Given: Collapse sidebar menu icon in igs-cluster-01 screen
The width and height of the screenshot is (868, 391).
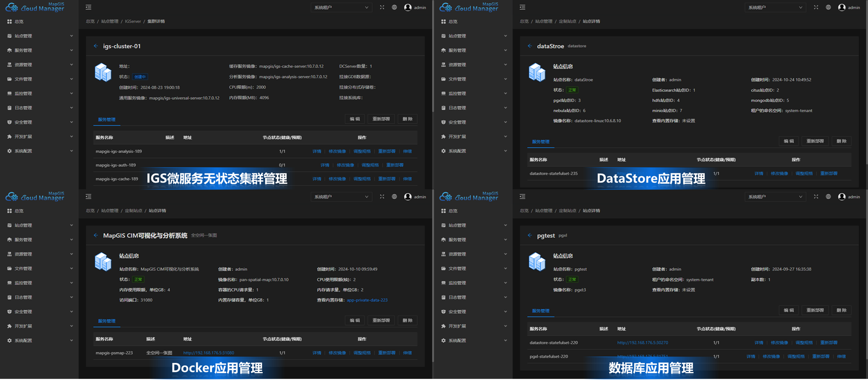Looking at the screenshot, I should [x=88, y=8].
